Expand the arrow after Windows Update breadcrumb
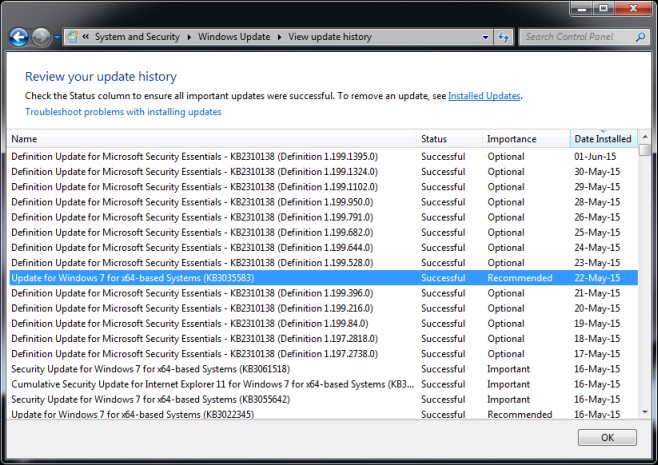Screen dimensions: 658x465 pyautogui.click(x=279, y=37)
